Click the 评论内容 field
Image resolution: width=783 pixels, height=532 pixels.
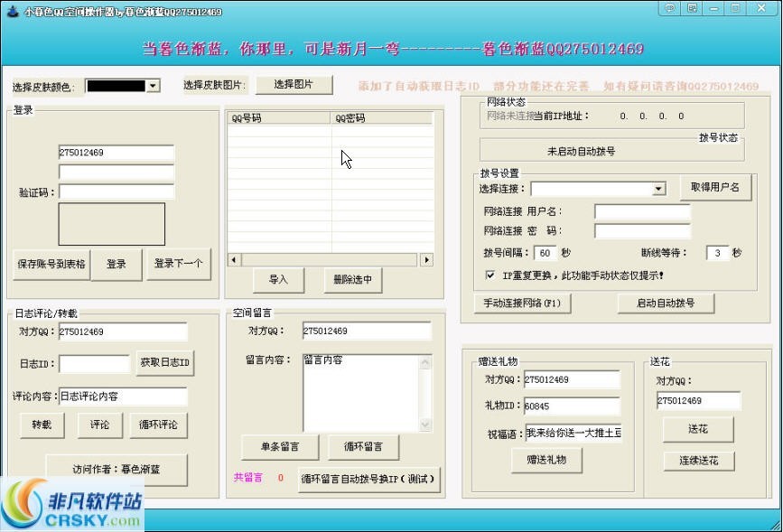pyautogui.click(x=123, y=397)
